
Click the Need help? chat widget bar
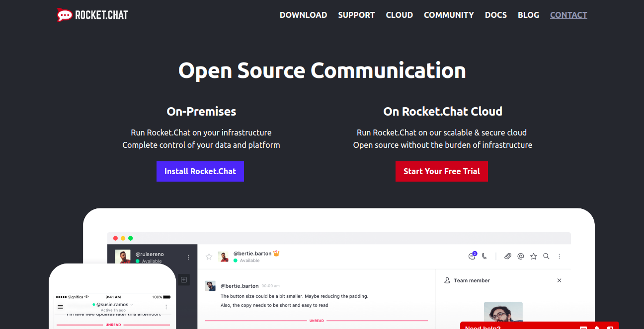[x=539, y=326]
